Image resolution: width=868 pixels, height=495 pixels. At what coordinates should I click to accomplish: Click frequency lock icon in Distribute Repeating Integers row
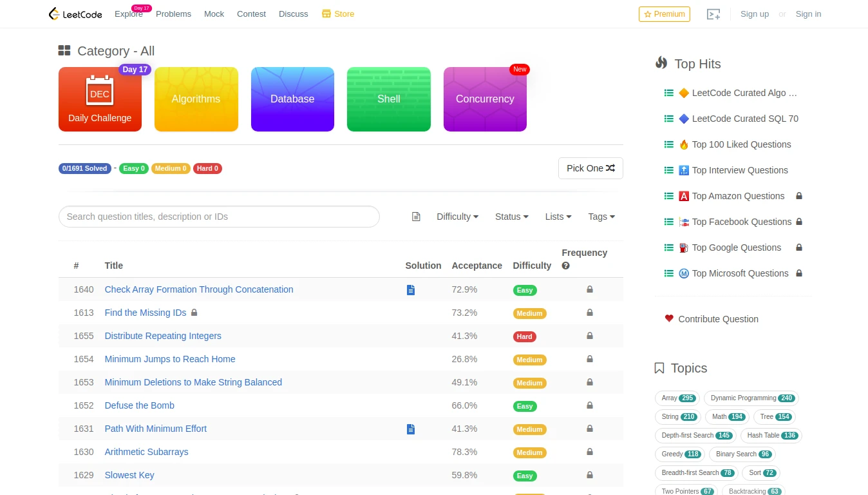coord(590,336)
